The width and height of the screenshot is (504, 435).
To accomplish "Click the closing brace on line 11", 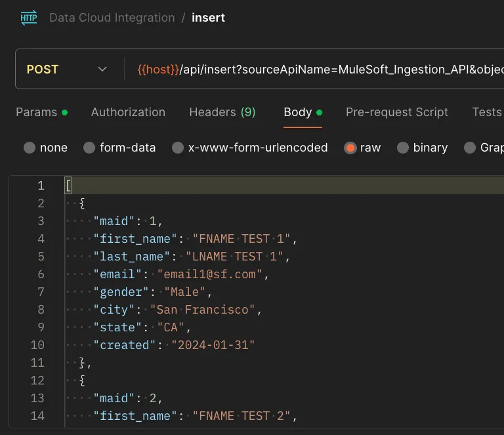I will point(82,363).
